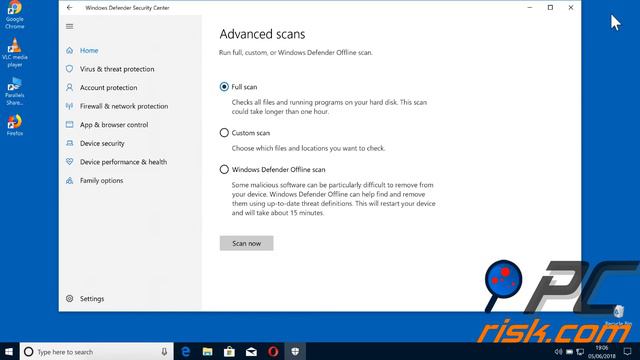This screenshot has width=640, height=360.
Task: Click the Account protection person icon
Action: tap(70, 87)
